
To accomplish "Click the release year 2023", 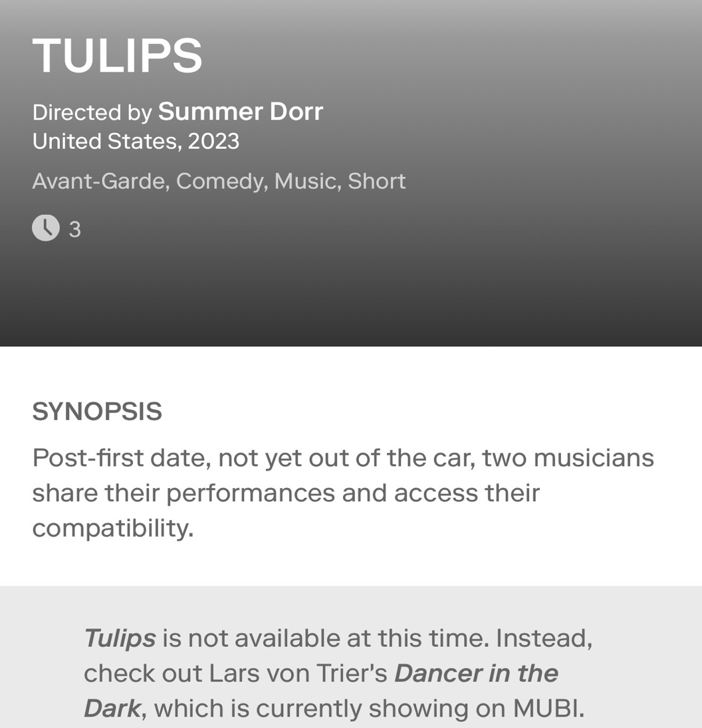I will pos(213,142).
